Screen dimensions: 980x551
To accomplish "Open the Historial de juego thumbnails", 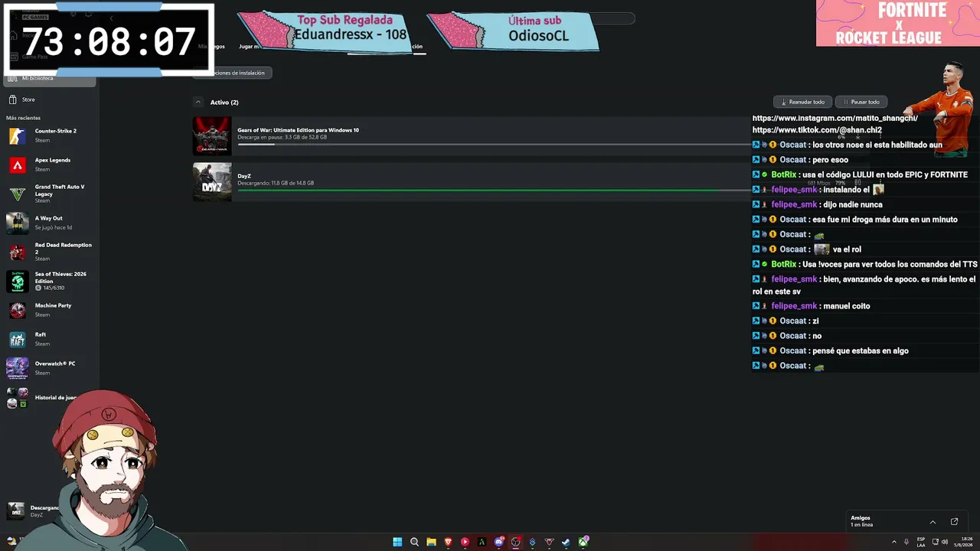I will coord(18,398).
